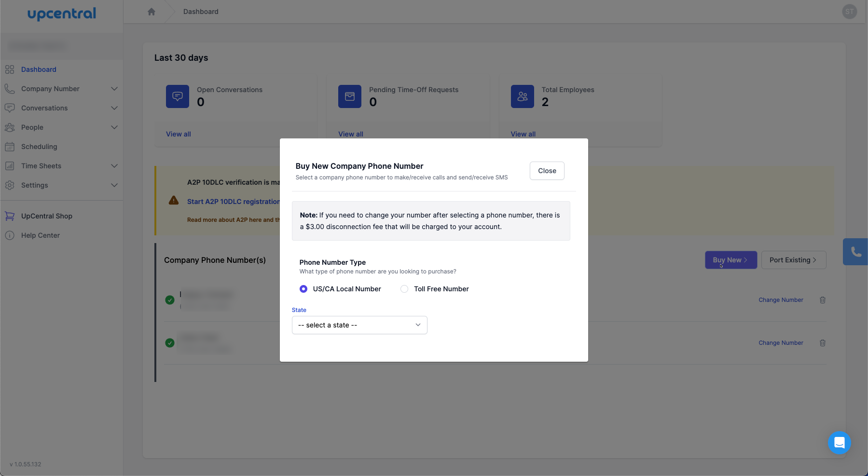Click the phone tab on the right edge
Screen dimensions: 868x476
pos(856,251)
